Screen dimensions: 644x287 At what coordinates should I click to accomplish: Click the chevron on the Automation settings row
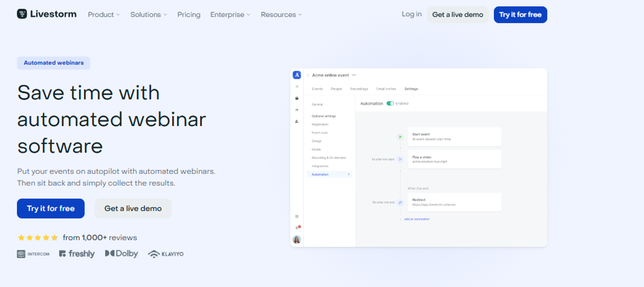click(x=348, y=174)
